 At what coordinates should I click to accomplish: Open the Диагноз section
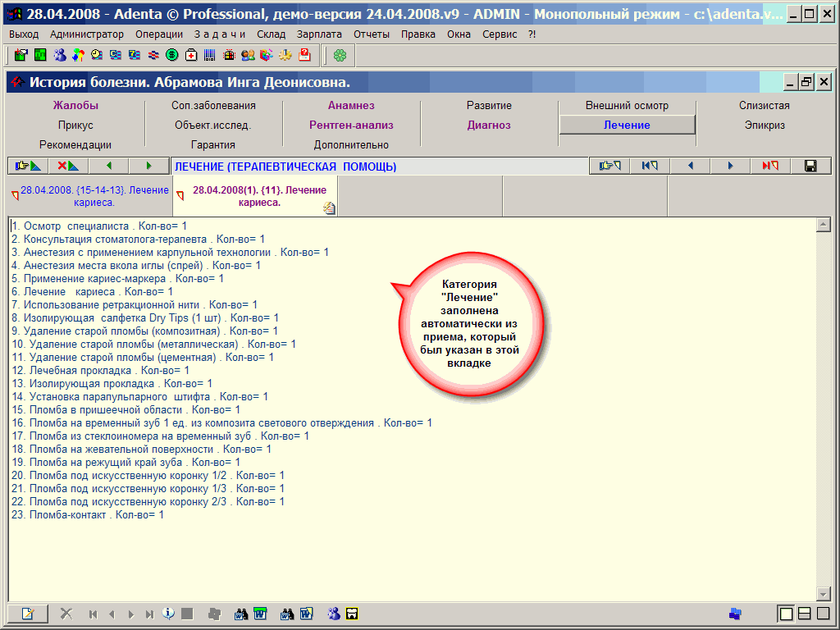(x=489, y=126)
